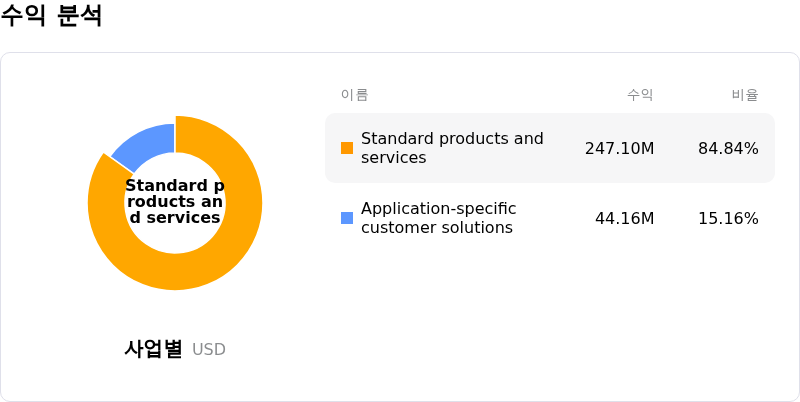Click the 'Application-specific customer solutions' name text
The image size is (800, 402).
(x=439, y=218)
